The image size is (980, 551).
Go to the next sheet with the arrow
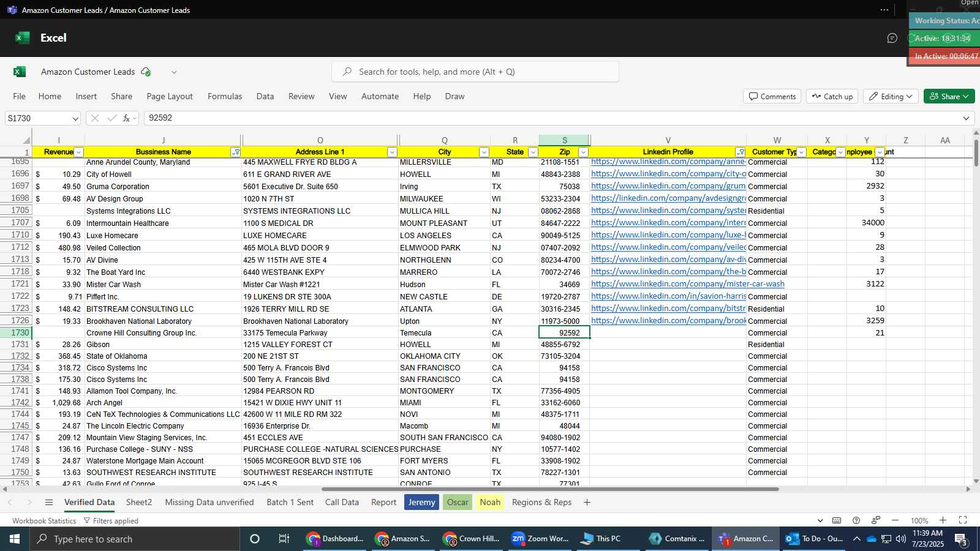click(x=29, y=502)
